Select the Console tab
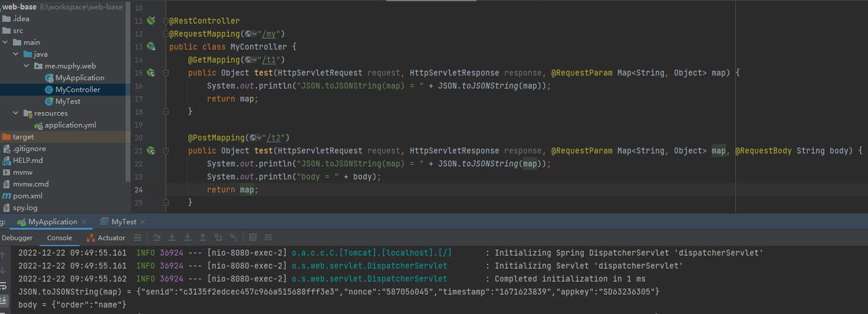Viewport: 868px width, 314px height. tap(60, 238)
